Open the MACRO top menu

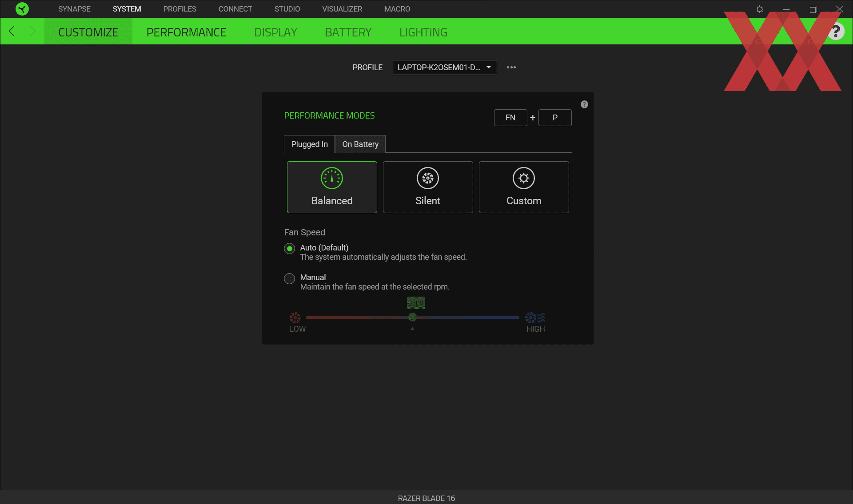point(397,9)
